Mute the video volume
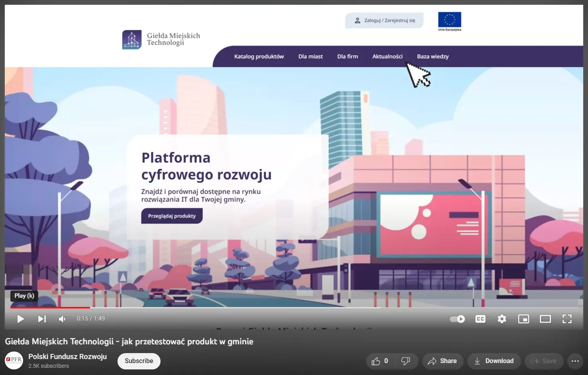 click(x=62, y=319)
